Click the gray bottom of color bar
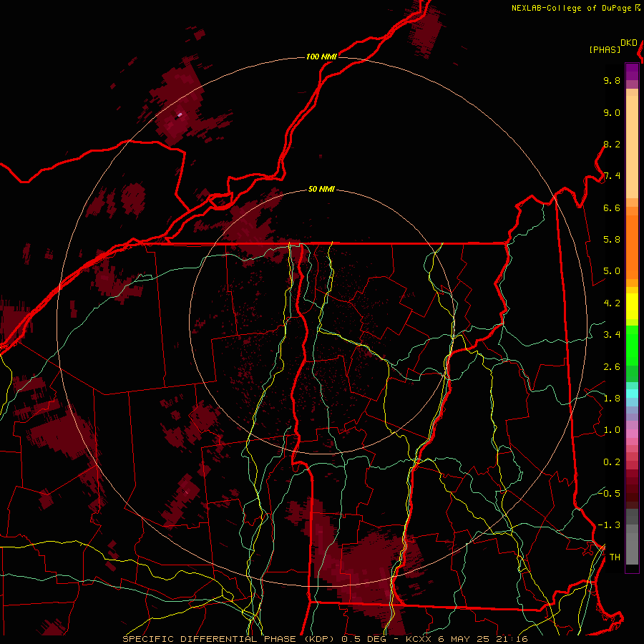 pyautogui.click(x=632, y=537)
